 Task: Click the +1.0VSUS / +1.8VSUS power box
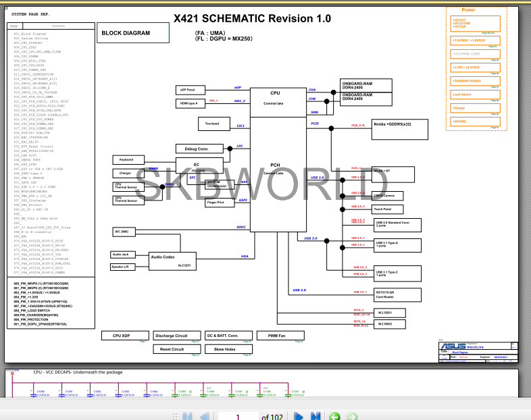475,41
